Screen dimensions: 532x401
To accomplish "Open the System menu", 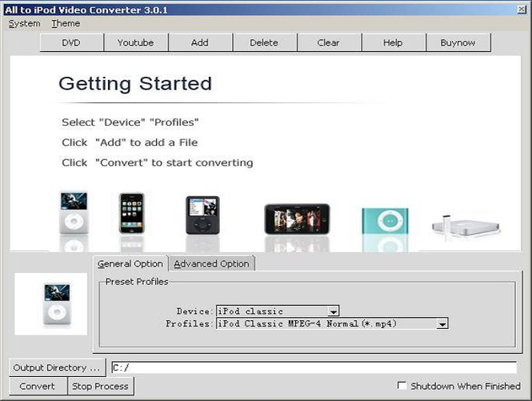I will coord(25,23).
